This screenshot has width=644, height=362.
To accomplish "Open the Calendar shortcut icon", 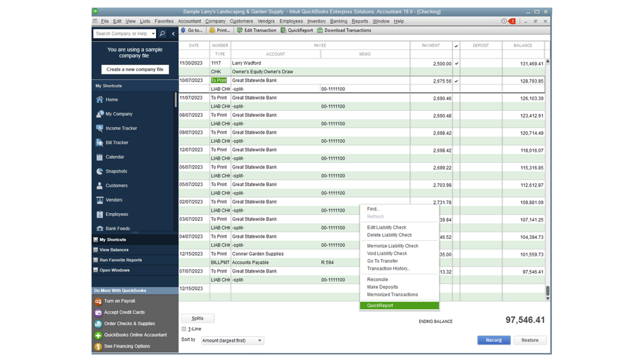I will 99,157.
